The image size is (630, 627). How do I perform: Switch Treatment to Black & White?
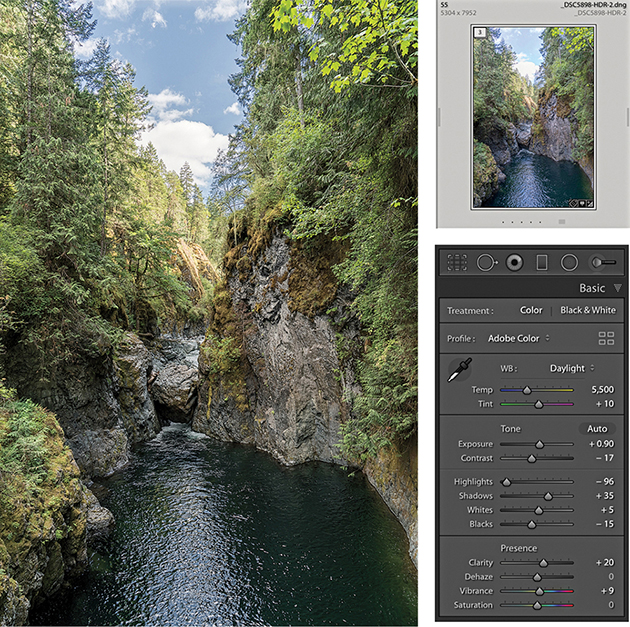588,311
